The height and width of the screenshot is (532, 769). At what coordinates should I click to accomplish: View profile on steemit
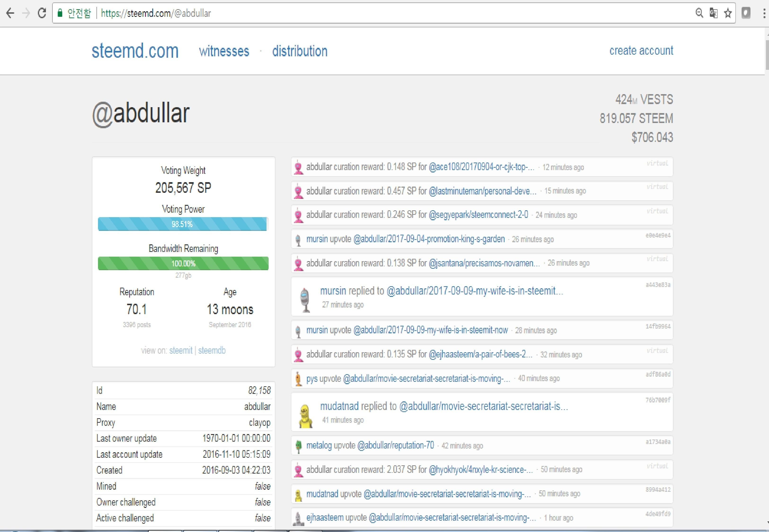coord(181,350)
